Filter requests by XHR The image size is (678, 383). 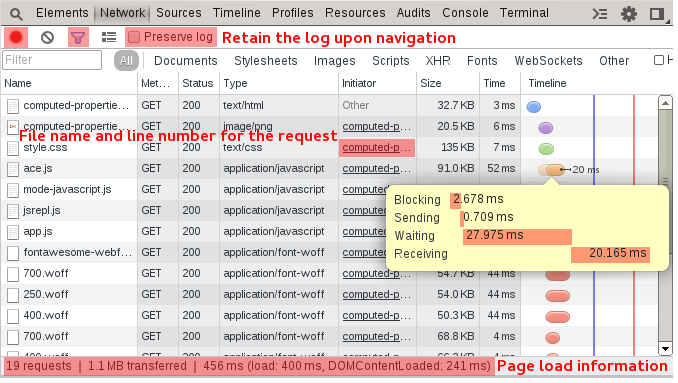438,61
